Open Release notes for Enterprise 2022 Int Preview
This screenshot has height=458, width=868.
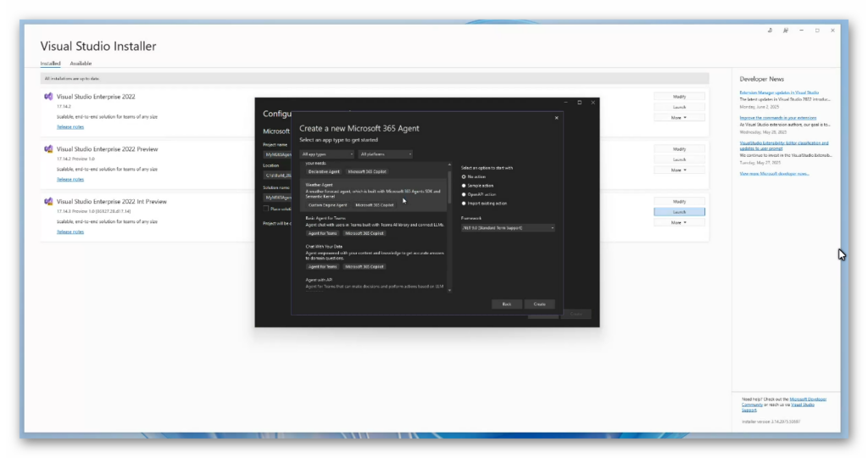click(x=70, y=232)
